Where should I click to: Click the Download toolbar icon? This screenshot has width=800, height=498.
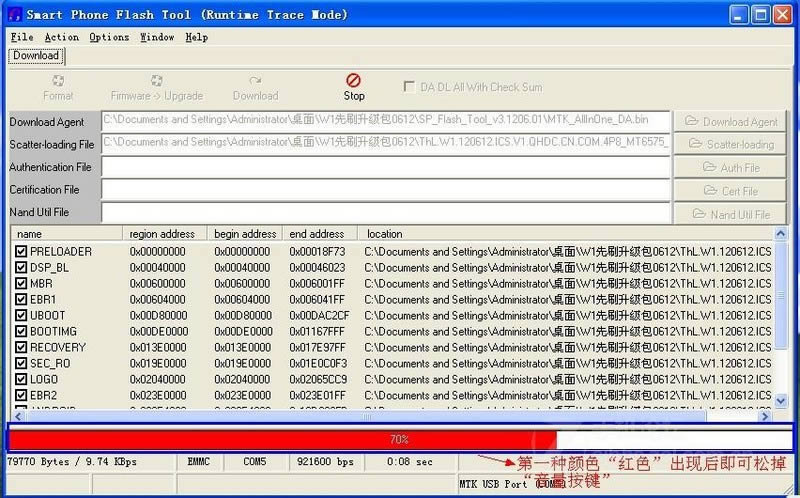coord(255,80)
